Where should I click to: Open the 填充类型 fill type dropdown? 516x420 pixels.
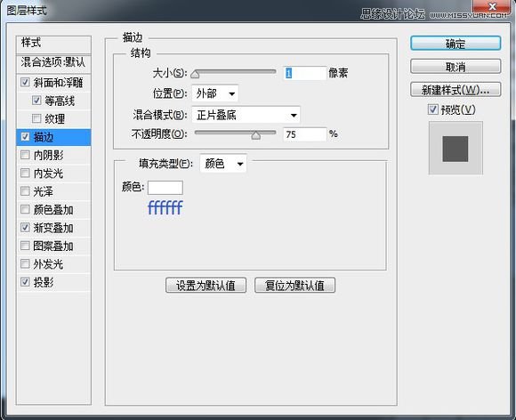coord(223,163)
